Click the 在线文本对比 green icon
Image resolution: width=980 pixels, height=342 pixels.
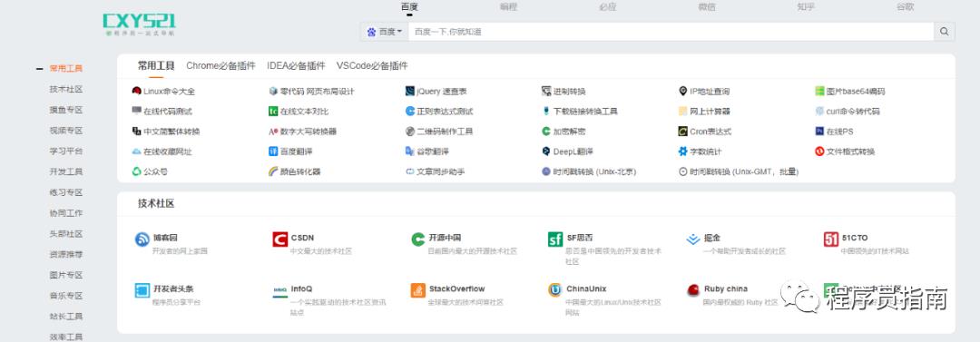(273, 112)
